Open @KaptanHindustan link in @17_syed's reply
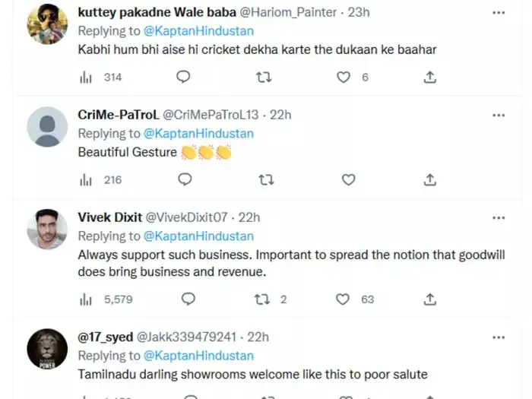Viewport: 532px width, 399px height. pyautogui.click(x=198, y=356)
